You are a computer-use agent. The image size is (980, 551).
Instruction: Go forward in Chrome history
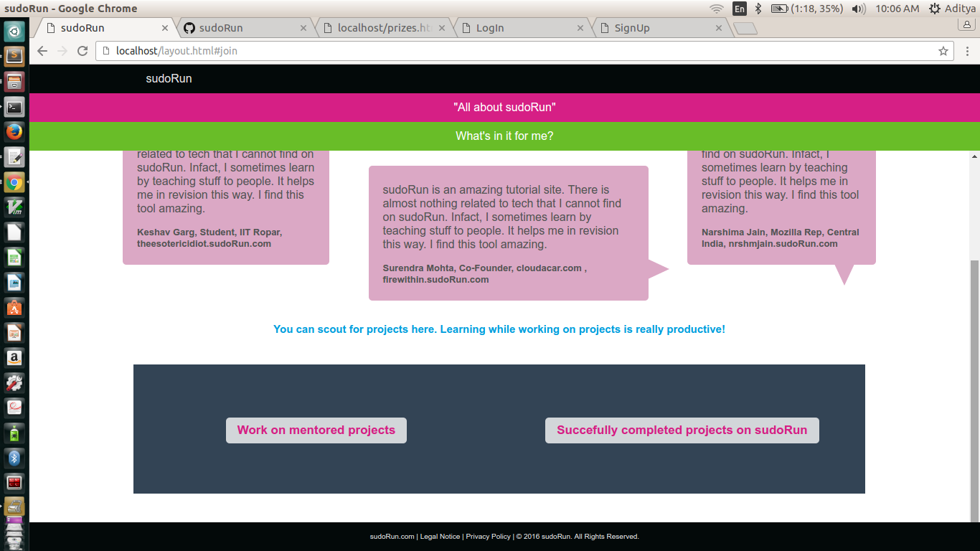(x=62, y=51)
